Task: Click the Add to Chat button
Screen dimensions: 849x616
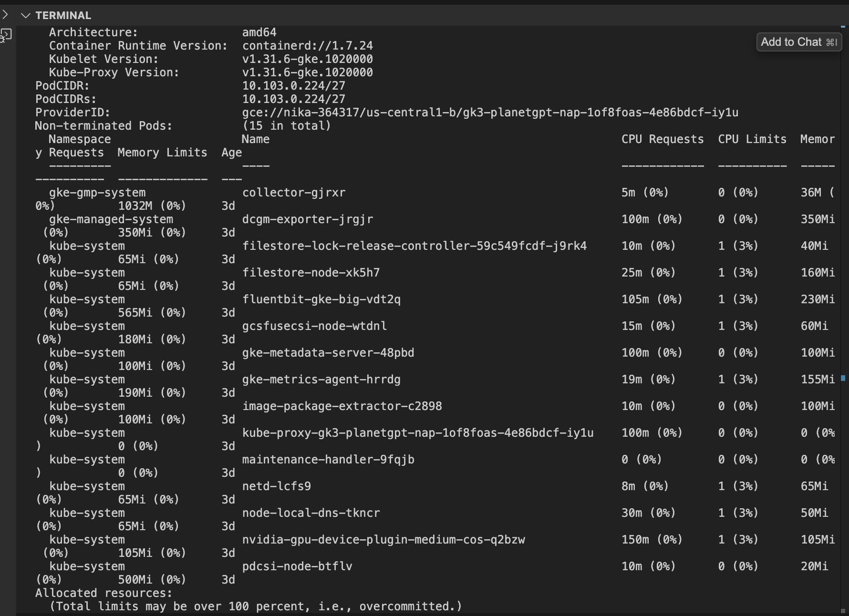Action: tap(798, 42)
